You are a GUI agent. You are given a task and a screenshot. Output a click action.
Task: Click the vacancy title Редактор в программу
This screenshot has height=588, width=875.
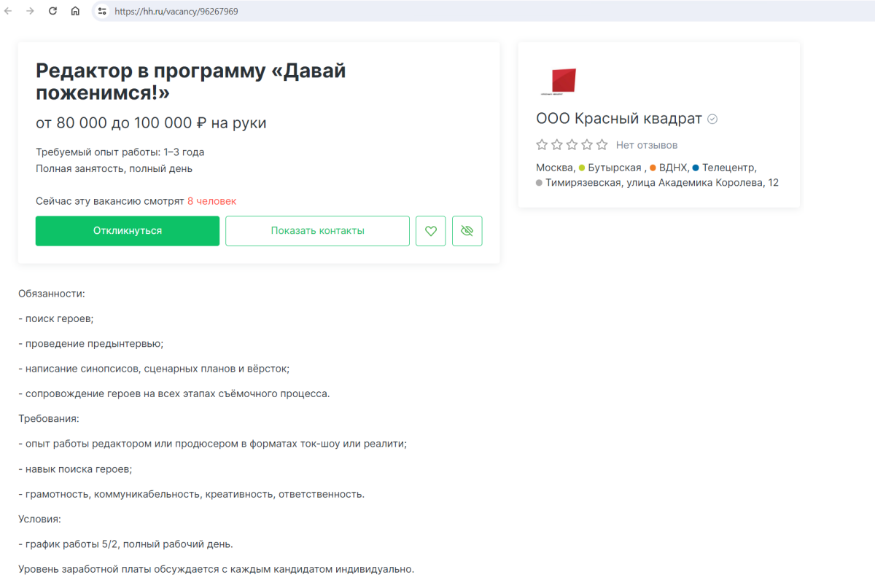[x=190, y=82]
